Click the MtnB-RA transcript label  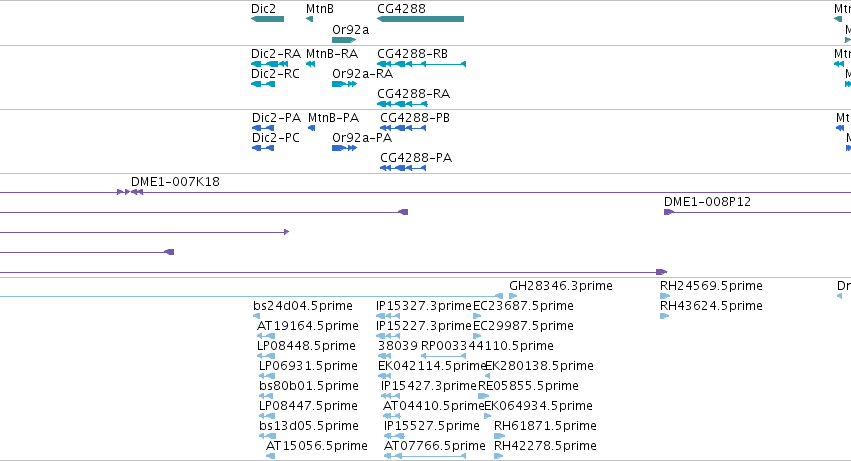click(332, 54)
